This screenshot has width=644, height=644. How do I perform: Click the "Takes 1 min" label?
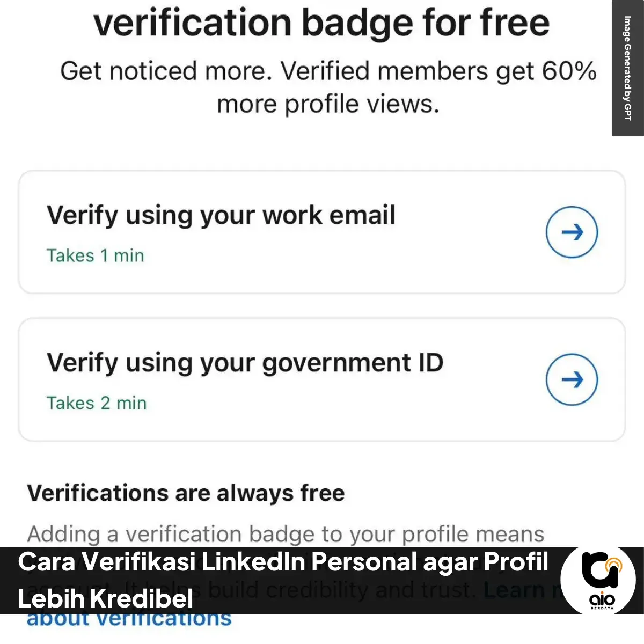coord(95,255)
